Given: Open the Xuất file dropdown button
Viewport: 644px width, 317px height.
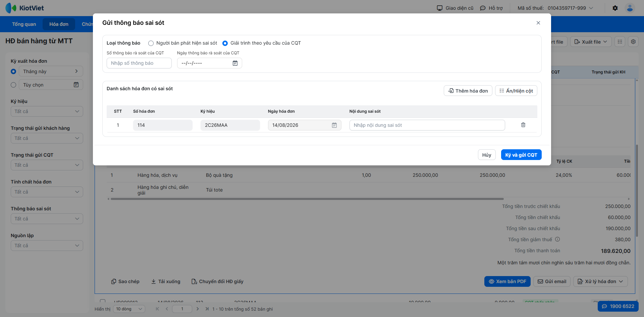Looking at the screenshot, I should point(591,42).
